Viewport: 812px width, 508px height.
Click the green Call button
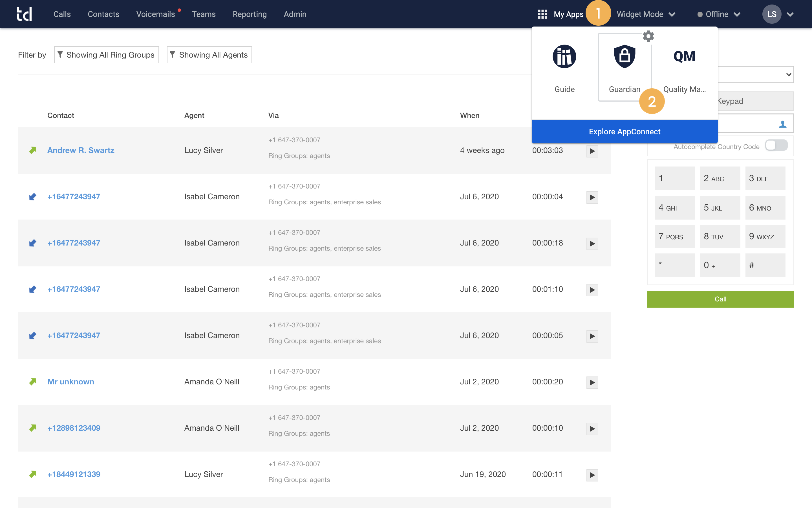point(720,299)
